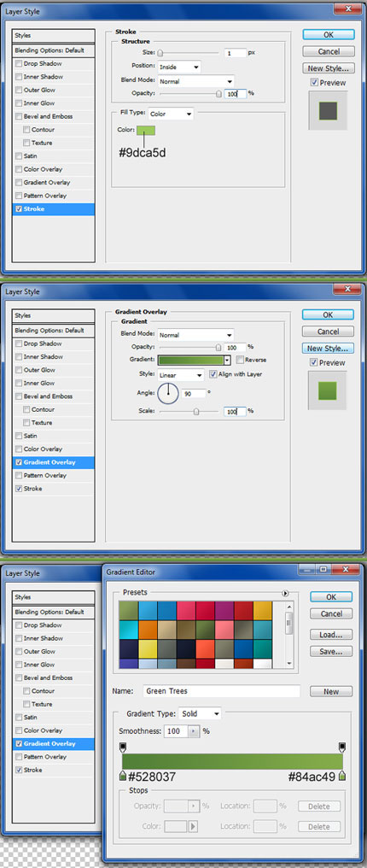Pick the orange gradient preset swatch

pyautogui.click(x=148, y=630)
